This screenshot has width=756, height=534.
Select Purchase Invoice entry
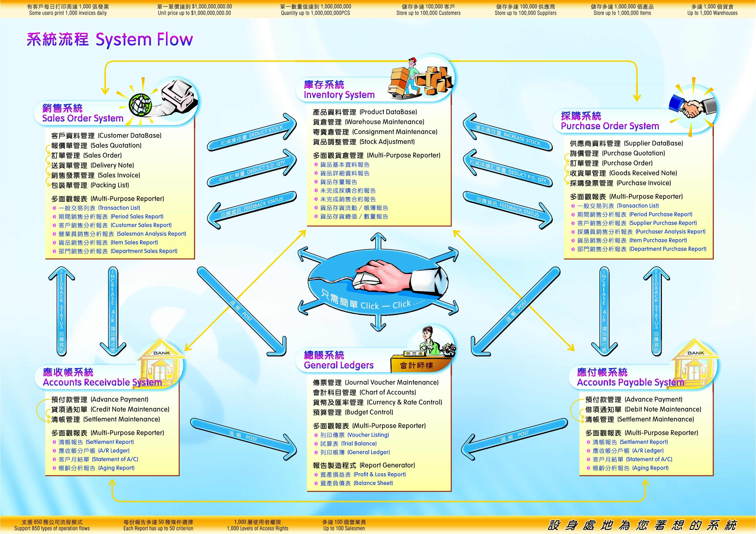coord(620,183)
